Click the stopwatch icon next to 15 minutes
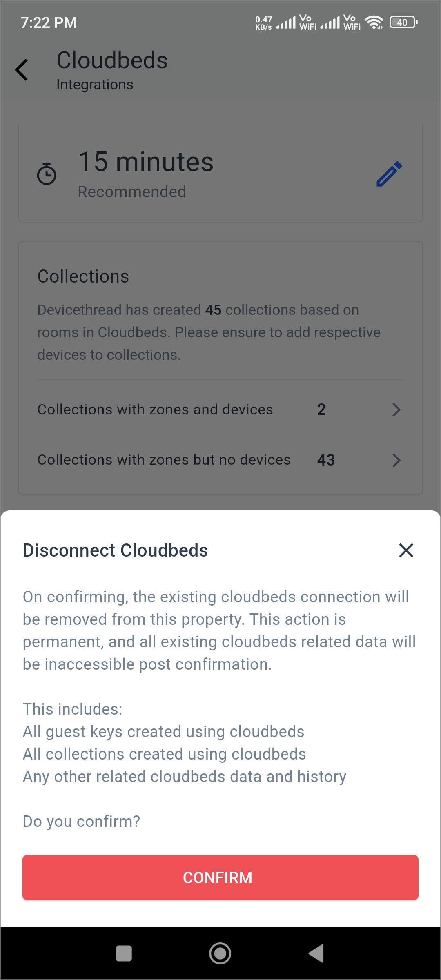This screenshot has height=980, width=441. [47, 174]
